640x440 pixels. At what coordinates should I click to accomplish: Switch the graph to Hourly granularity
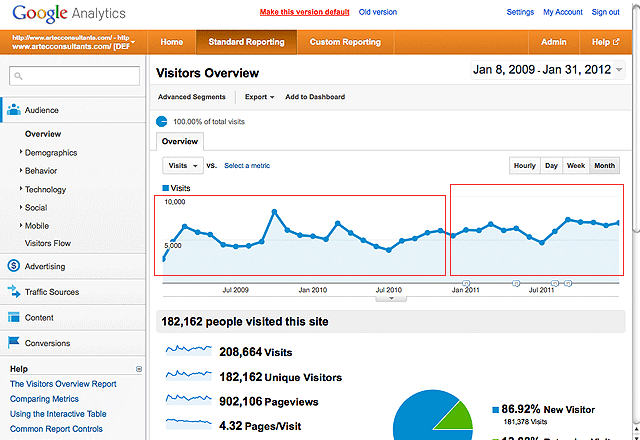(x=524, y=165)
